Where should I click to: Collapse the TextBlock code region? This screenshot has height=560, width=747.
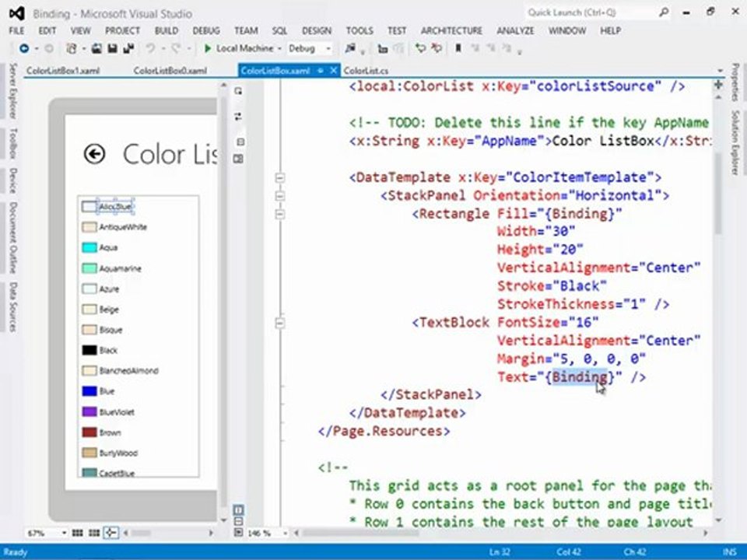(x=280, y=323)
